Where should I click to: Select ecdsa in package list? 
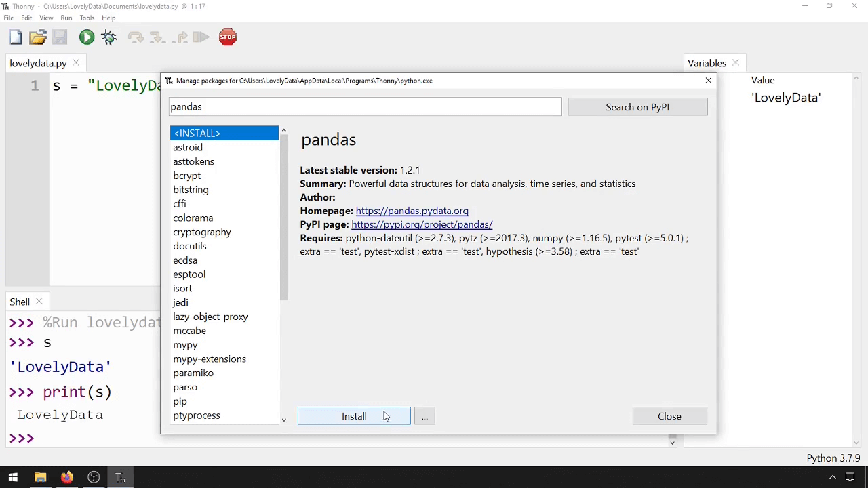click(224, 260)
